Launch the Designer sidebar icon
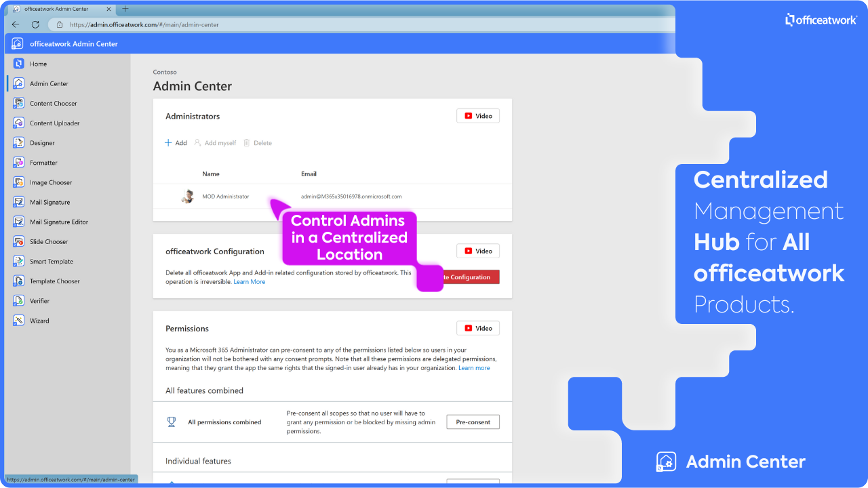This screenshot has height=488, width=868. (x=19, y=143)
